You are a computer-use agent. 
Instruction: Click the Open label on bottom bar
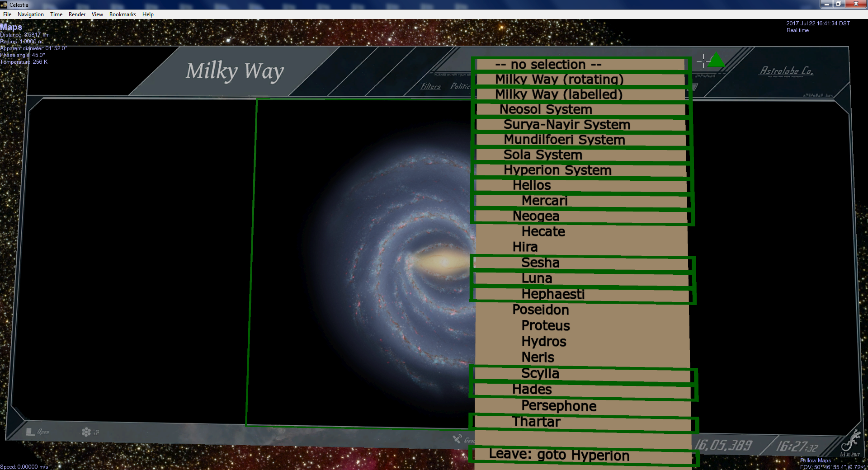pos(43,432)
